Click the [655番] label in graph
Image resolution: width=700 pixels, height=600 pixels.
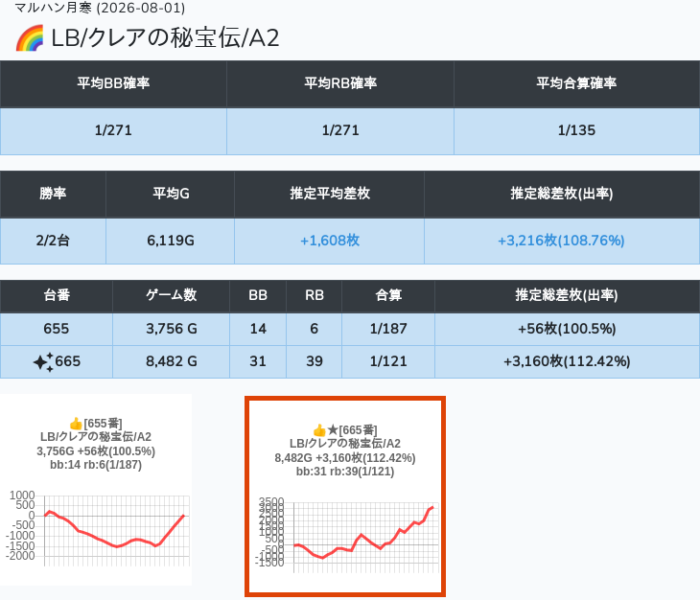(x=103, y=424)
